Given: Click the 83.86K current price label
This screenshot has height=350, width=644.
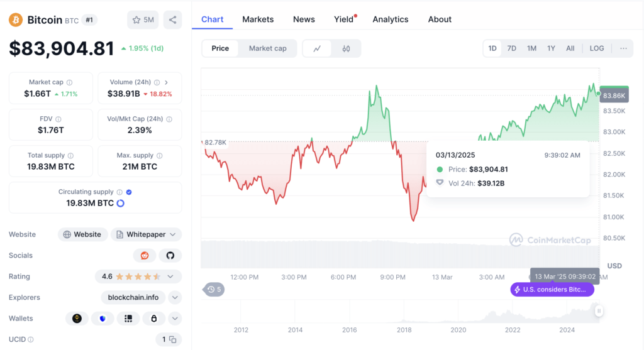Looking at the screenshot, I should (x=614, y=96).
